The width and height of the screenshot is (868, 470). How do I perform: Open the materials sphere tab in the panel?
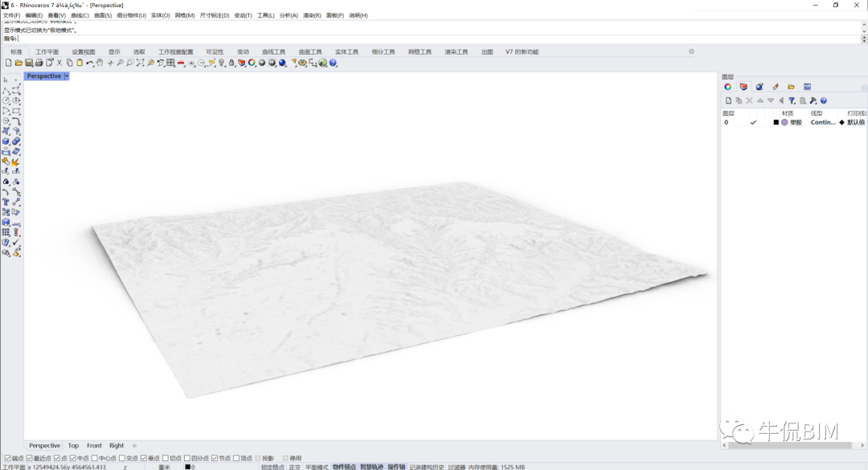[x=759, y=87]
